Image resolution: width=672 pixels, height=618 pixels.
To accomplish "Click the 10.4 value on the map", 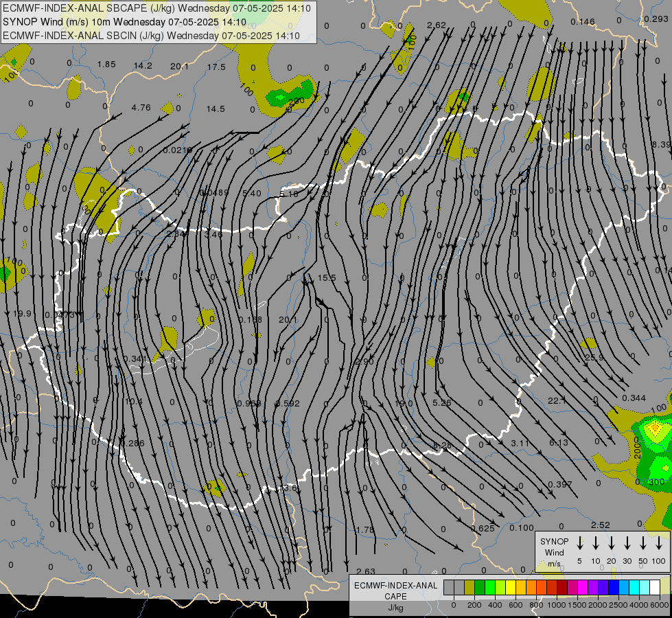I will [134, 402].
